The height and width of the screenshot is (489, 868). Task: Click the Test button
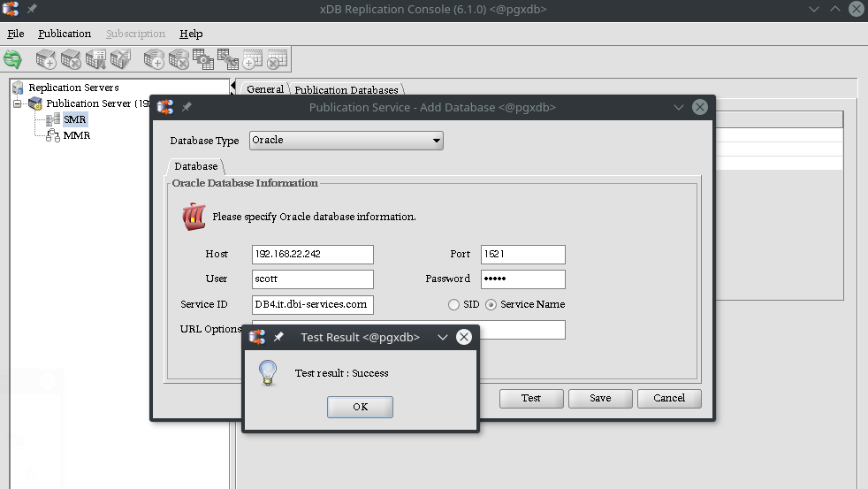[531, 398]
